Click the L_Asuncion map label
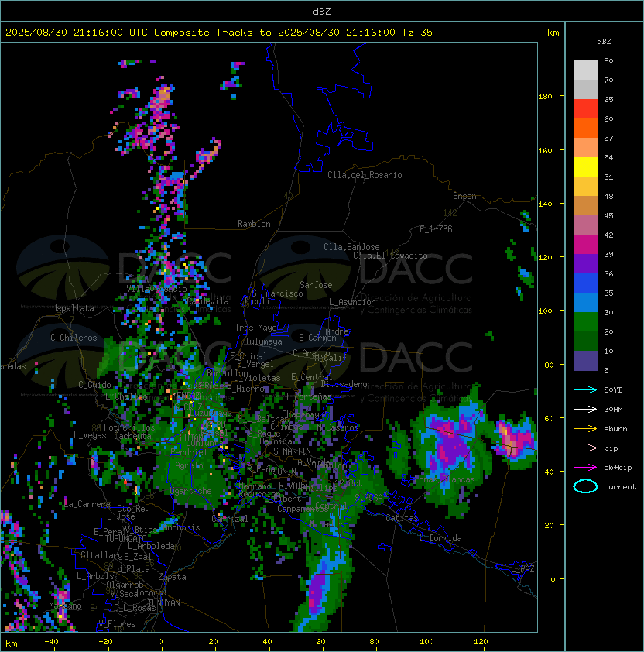The height and width of the screenshot is (652, 644). 352,302
